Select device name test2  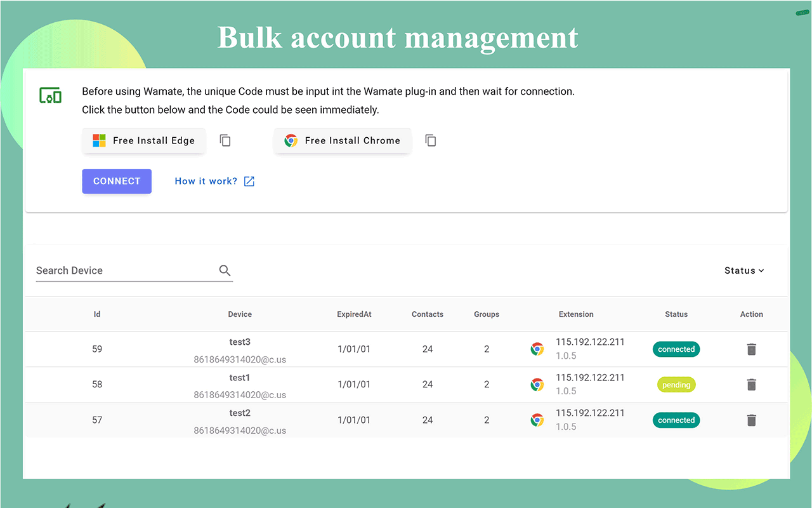tap(240, 413)
